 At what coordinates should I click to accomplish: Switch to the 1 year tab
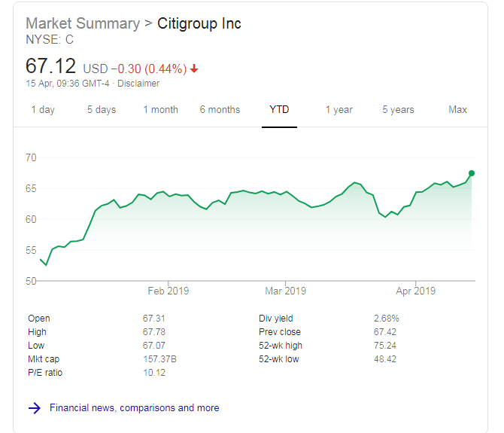point(339,110)
